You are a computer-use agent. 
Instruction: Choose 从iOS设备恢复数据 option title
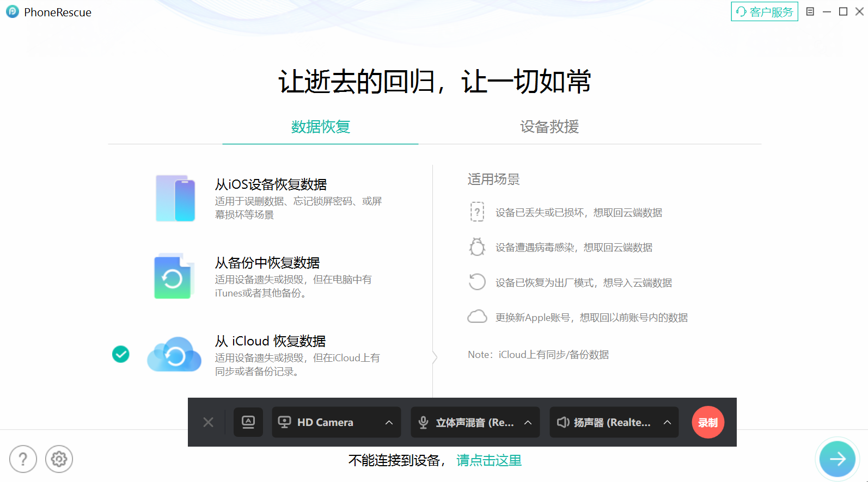[x=271, y=184]
